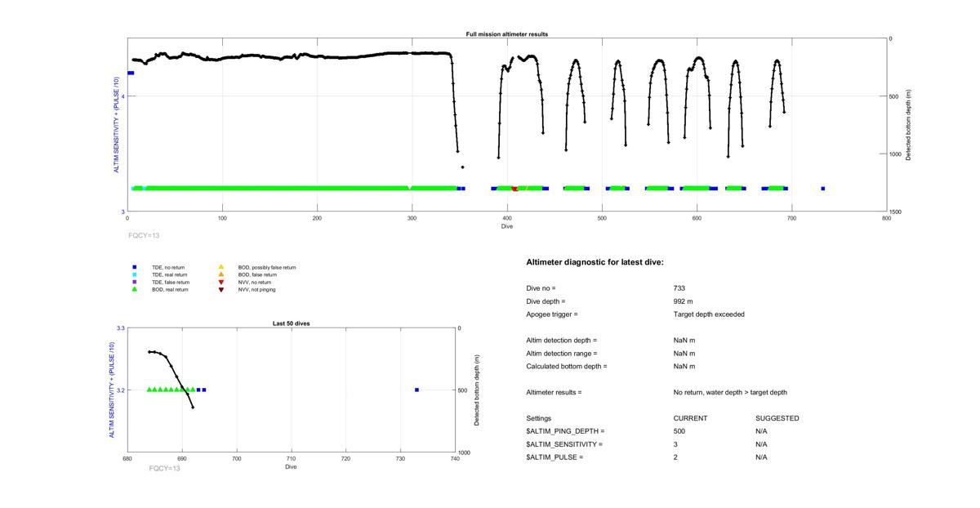The image size is (980, 508).
Task: Click the 'BOD, possibly false return' legend label
Action: (267, 267)
